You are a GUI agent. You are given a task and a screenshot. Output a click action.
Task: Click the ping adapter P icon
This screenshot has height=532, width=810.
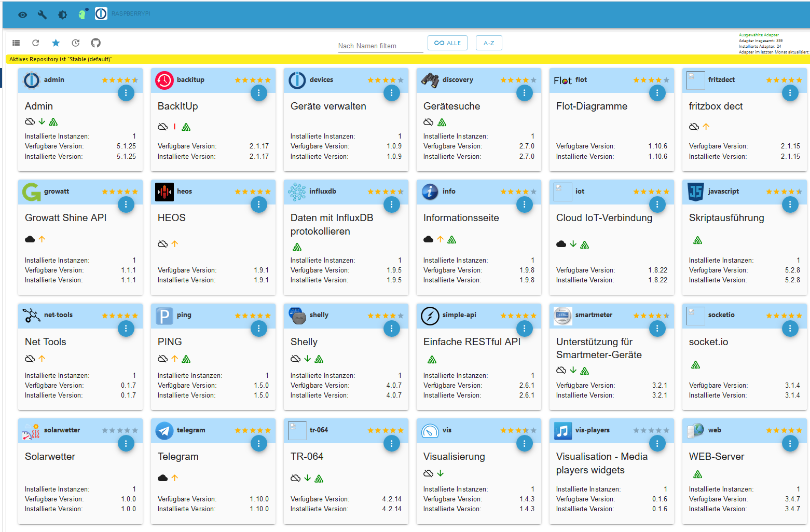164,316
